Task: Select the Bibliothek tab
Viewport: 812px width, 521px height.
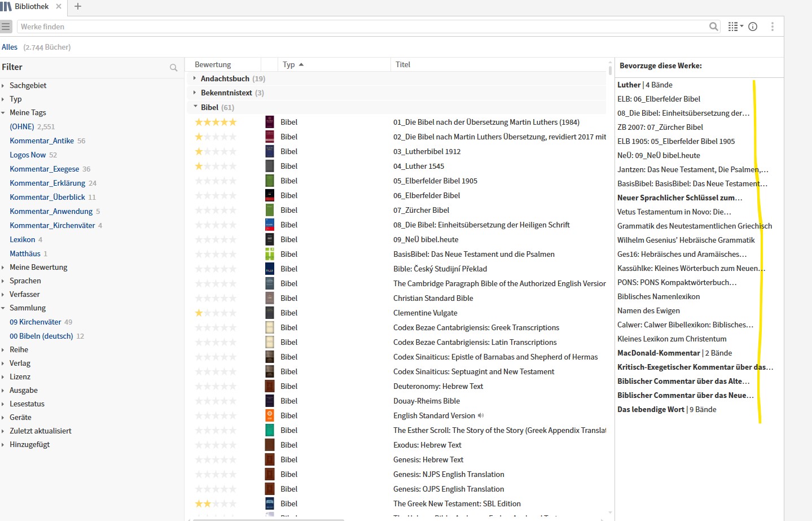Action: tap(32, 7)
